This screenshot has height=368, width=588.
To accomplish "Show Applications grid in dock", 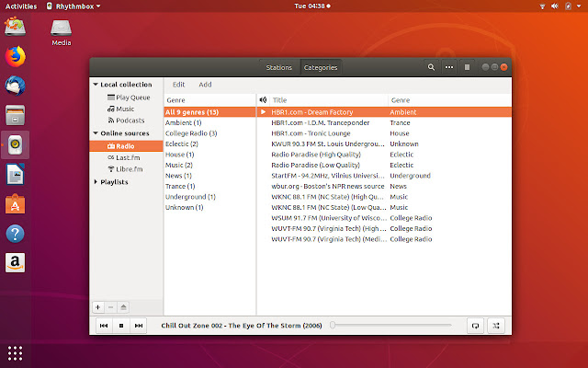I will pyautogui.click(x=16, y=353).
